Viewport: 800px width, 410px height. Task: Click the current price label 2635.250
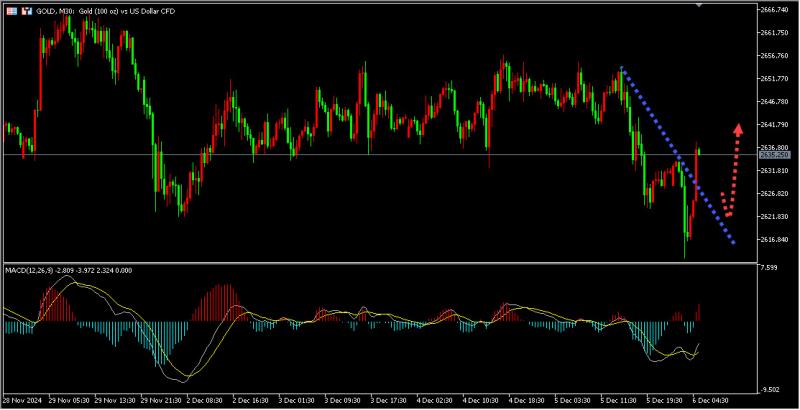click(774, 155)
